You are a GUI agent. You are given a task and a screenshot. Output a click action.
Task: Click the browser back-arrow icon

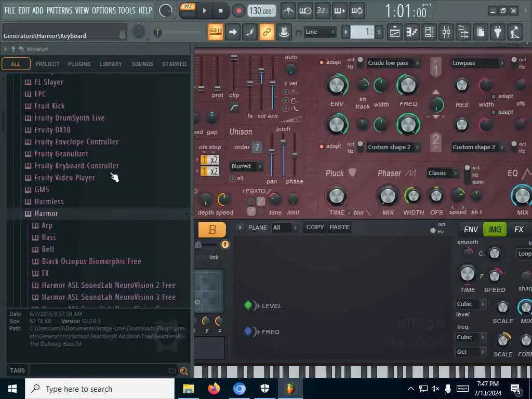21,49
